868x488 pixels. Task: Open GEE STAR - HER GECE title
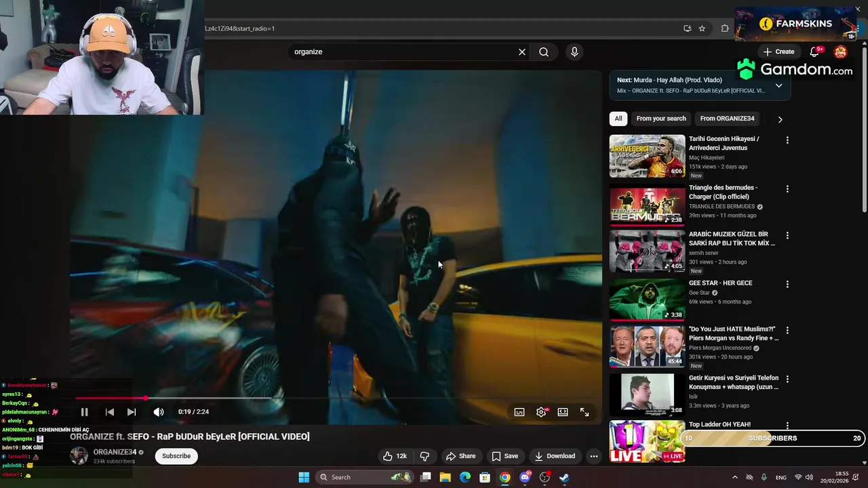point(720,283)
